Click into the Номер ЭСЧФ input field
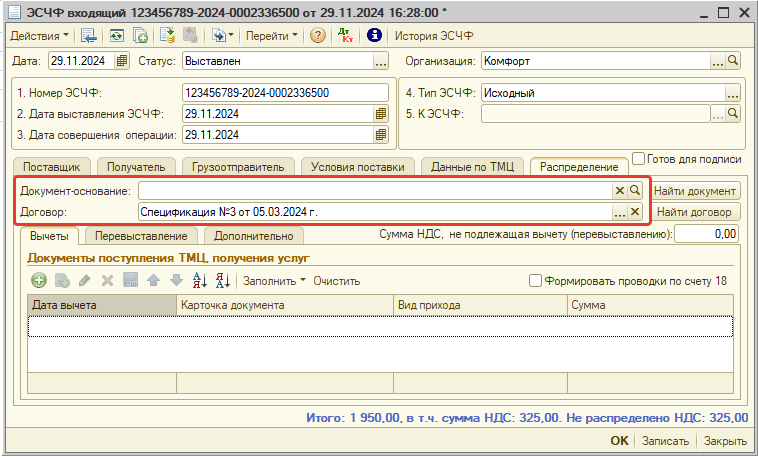The height and width of the screenshot is (460, 758). point(285,93)
